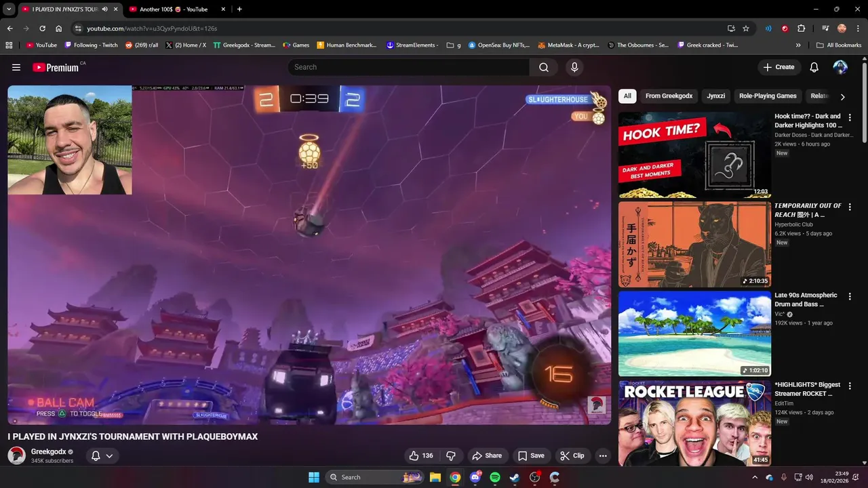Open the Greekgodx channel name link
The image size is (868, 488).
pyautogui.click(x=48, y=452)
